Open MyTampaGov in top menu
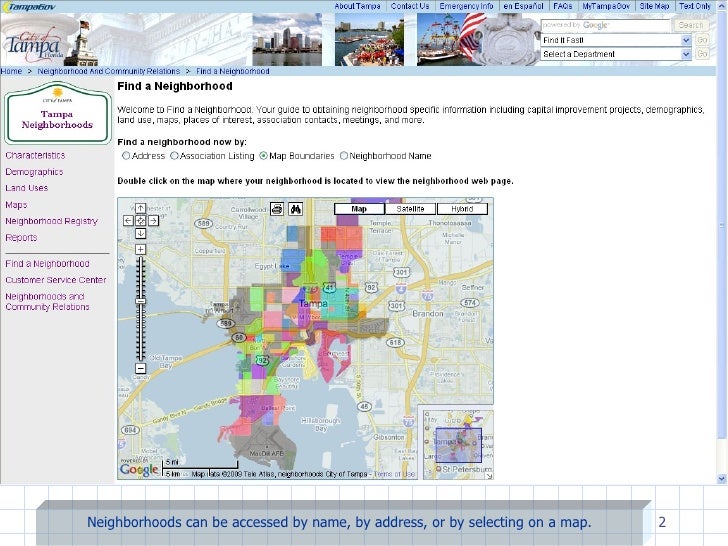 pos(606,6)
